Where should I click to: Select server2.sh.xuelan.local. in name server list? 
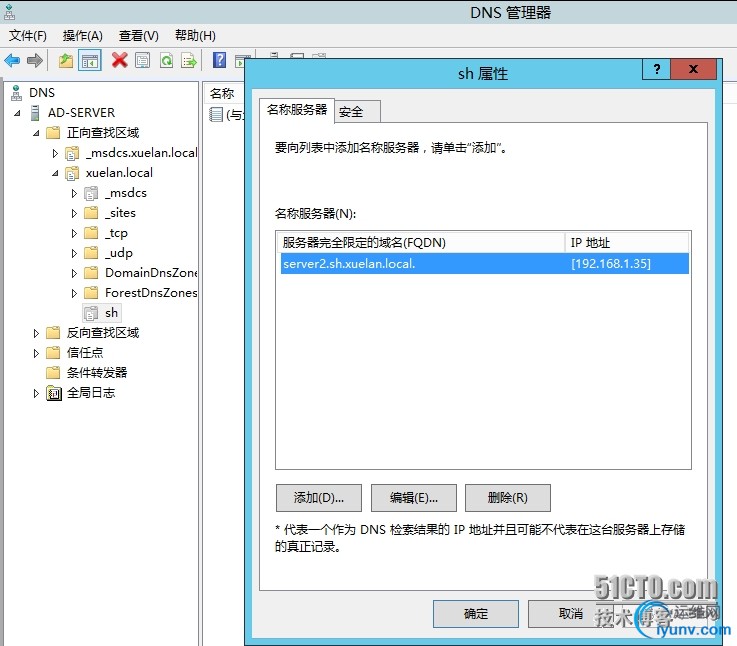pyautogui.click(x=484, y=264)
